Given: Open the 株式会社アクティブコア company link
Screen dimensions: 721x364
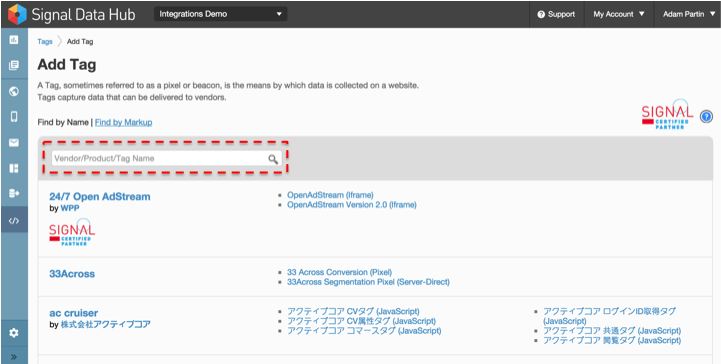Looking at the screenshot, I should 106,324.
